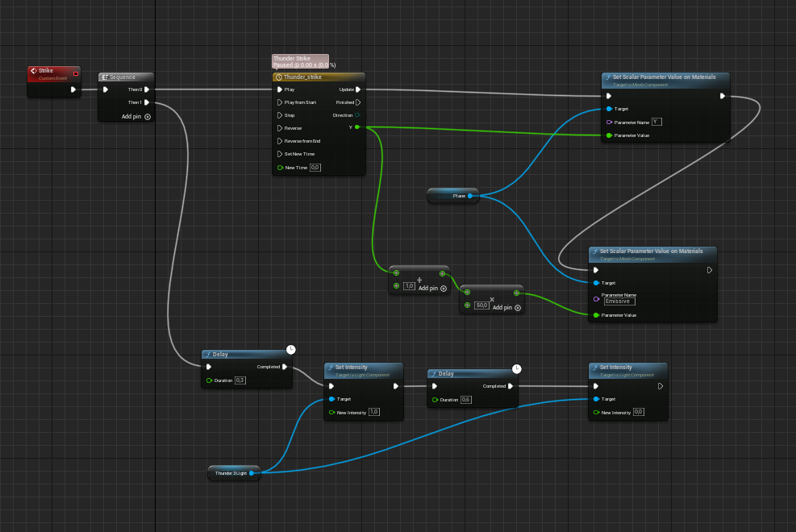Click the Reverse from End exec pin
Screen dimensions: 796x532
[x=279, y=141]
